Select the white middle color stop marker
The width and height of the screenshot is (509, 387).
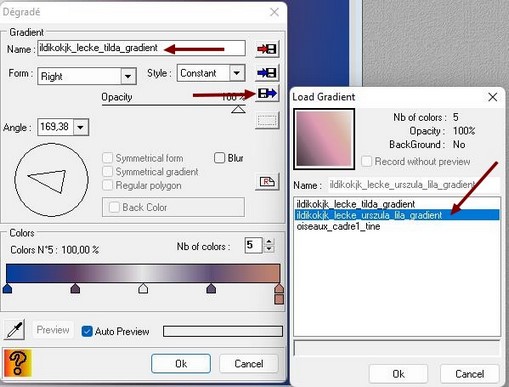143,288
